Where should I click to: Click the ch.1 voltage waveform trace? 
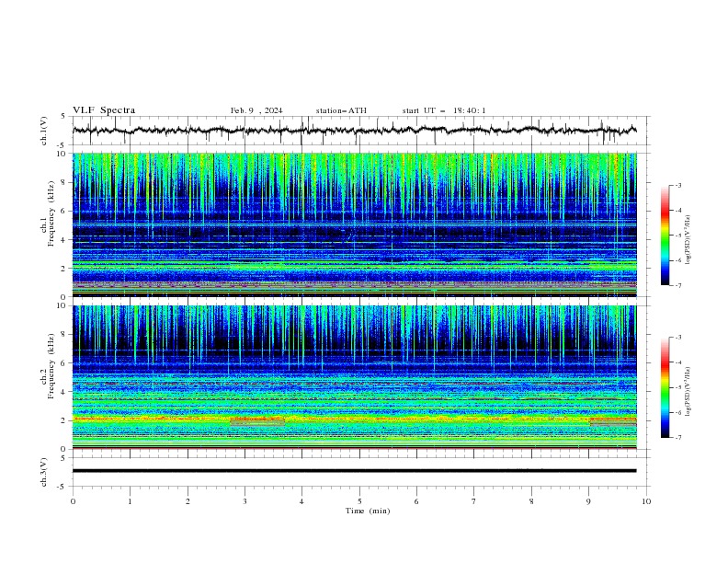(x=354, y=131)
